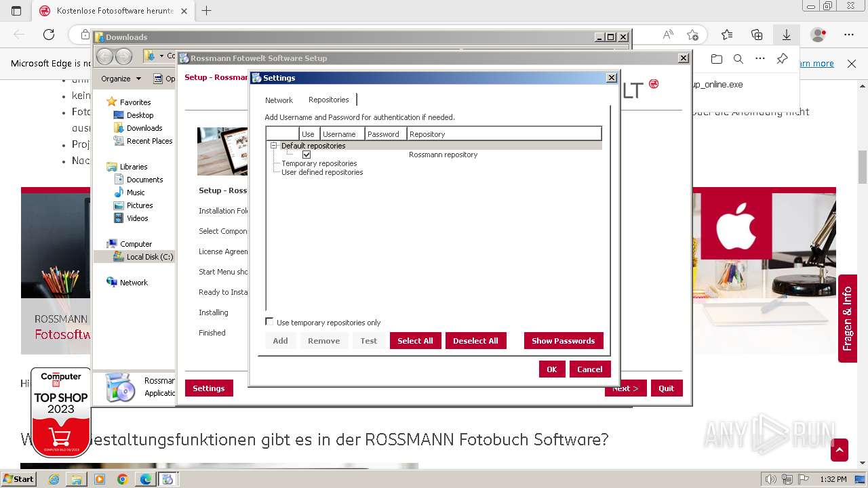Open Edge tab actions menu
Image resolution: width=868 pixels, height=488 pixels.
pyautogui.click(x=17, y=11)
